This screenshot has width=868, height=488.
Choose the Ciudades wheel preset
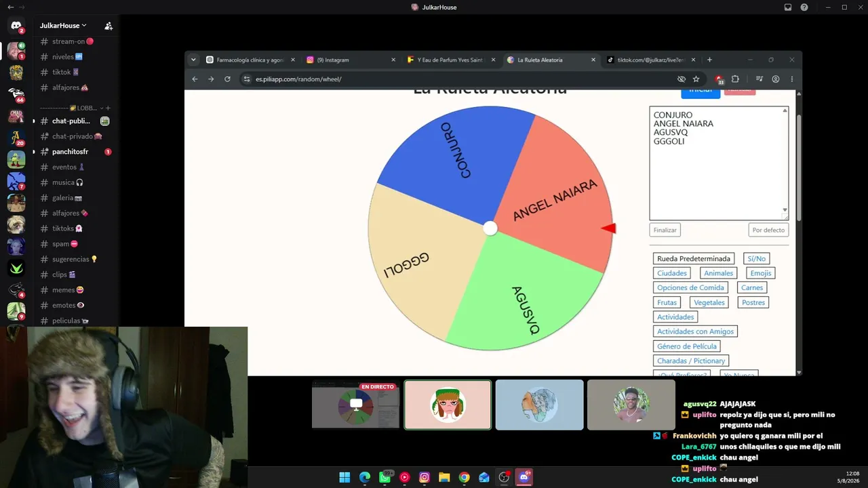point(672,273)
